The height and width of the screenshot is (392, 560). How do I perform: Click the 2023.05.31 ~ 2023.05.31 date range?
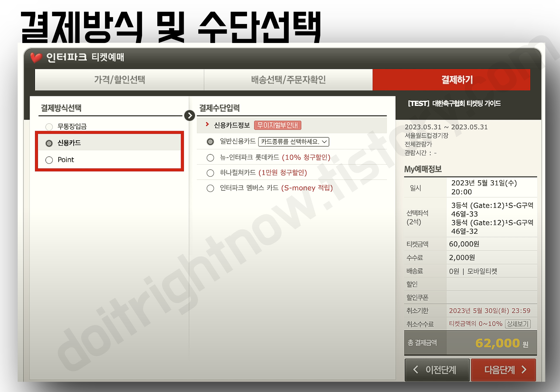446,127
